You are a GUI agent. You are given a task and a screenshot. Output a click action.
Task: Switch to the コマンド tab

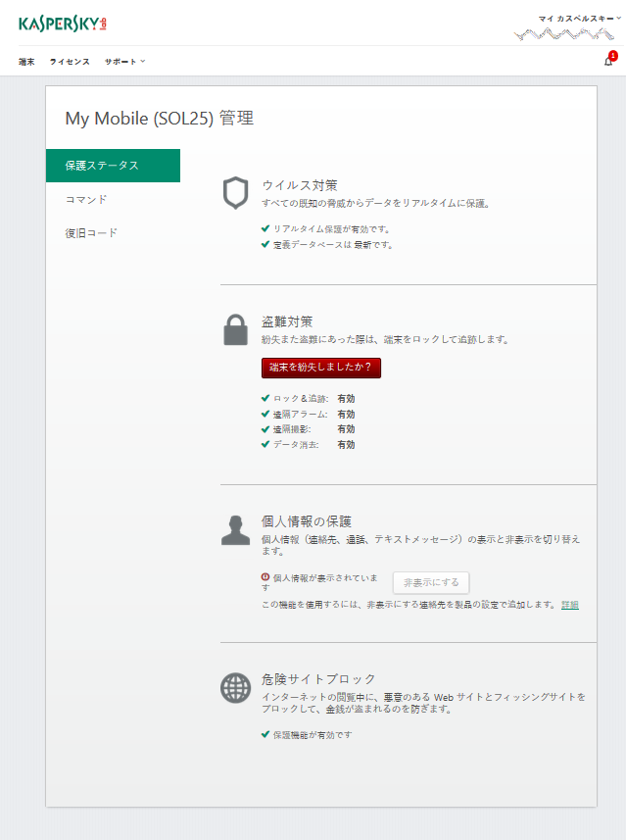(x=86, y=200)
